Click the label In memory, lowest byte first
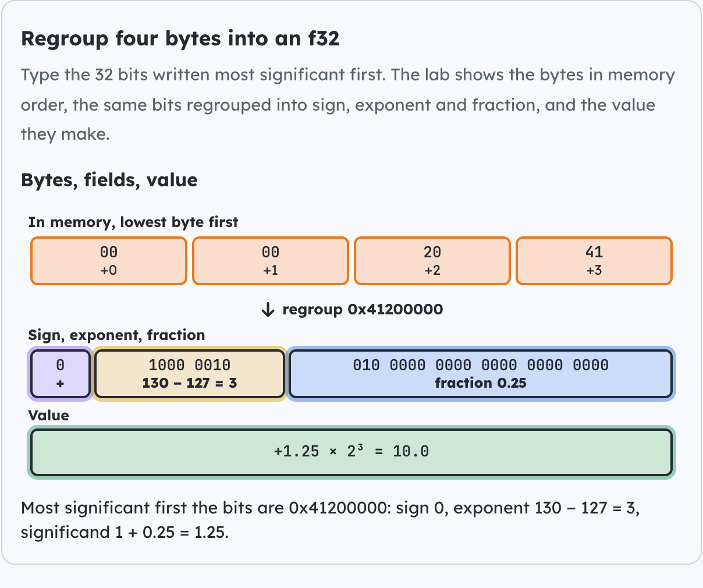The image size is (703, 588). 133,222
